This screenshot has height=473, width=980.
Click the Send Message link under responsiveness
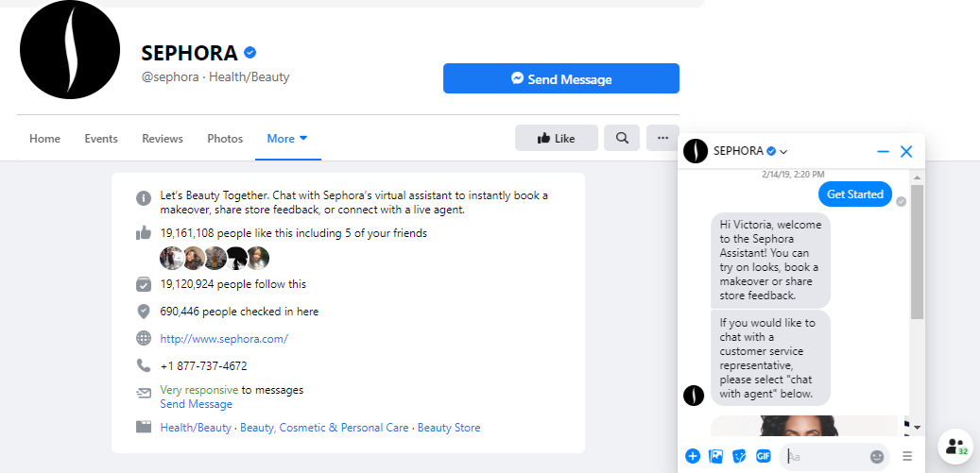(197, 404)
